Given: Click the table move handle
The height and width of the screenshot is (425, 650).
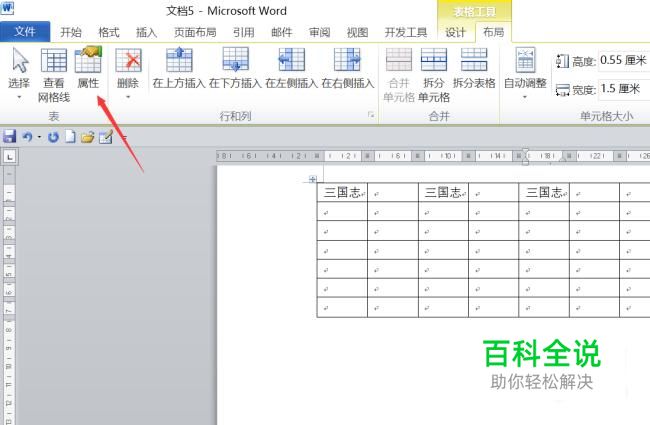Looking at the screenshot, I should tap(313, 179).
